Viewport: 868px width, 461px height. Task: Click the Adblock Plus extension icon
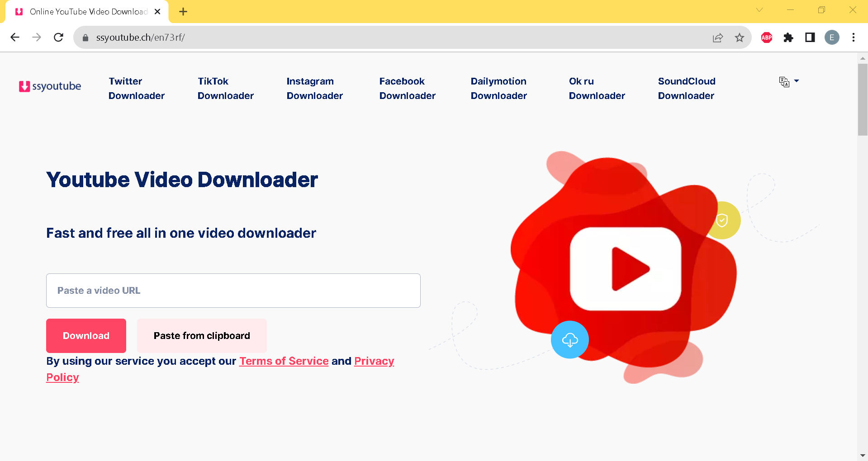[766, 38]
